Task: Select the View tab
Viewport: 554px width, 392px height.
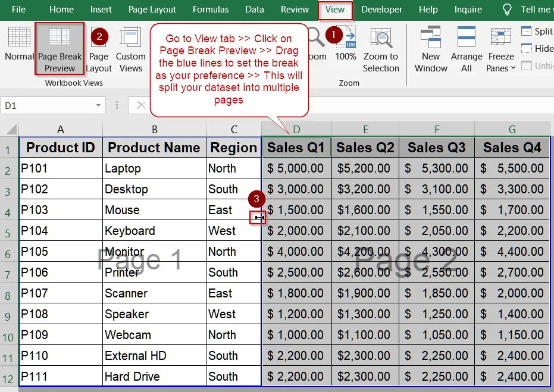Action: (335, 10)
